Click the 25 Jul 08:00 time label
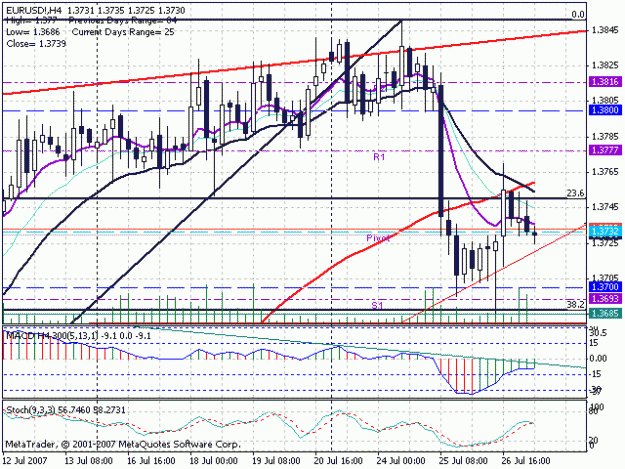This screenshot has width=625, height=469. click(x=464, y=461)
